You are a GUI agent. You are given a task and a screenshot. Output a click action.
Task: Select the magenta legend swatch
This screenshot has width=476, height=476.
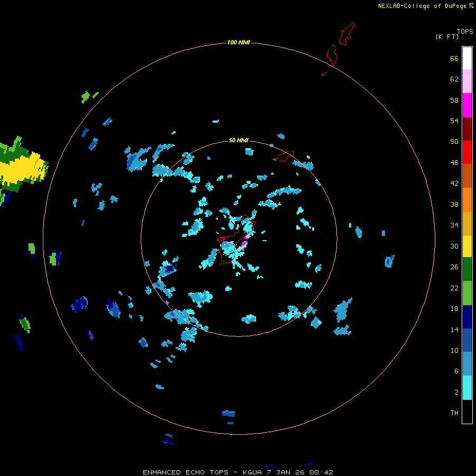point(467,105)
